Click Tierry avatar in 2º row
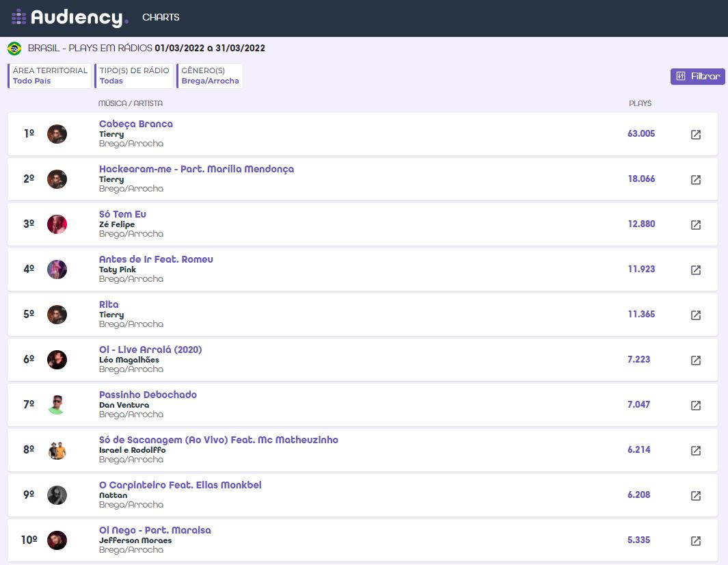 (x=57, y=179)
